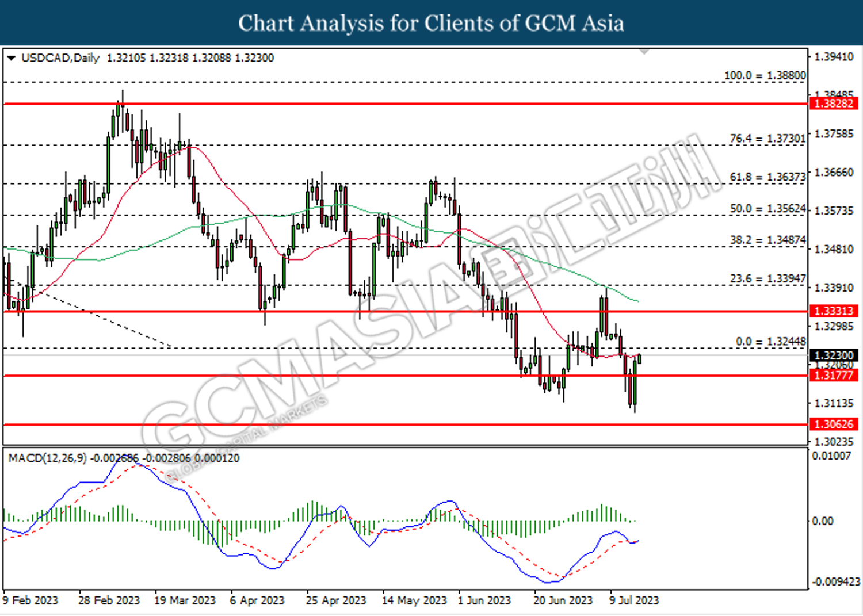Click the 1.33910 price scale value
Viewport: 863px width, 616px height.
pyautogui.click(x=834, y=288)
